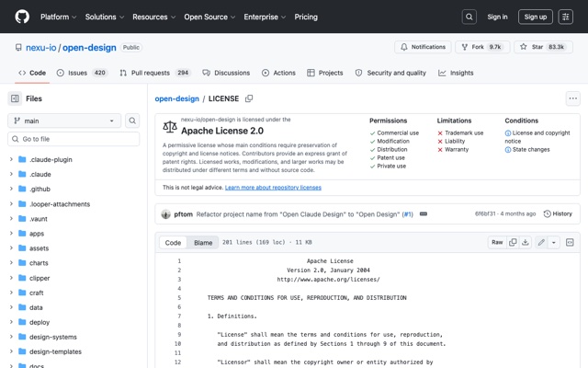Open the Platform menu dropdown
The image size is (588, 368).
point(59,17)
